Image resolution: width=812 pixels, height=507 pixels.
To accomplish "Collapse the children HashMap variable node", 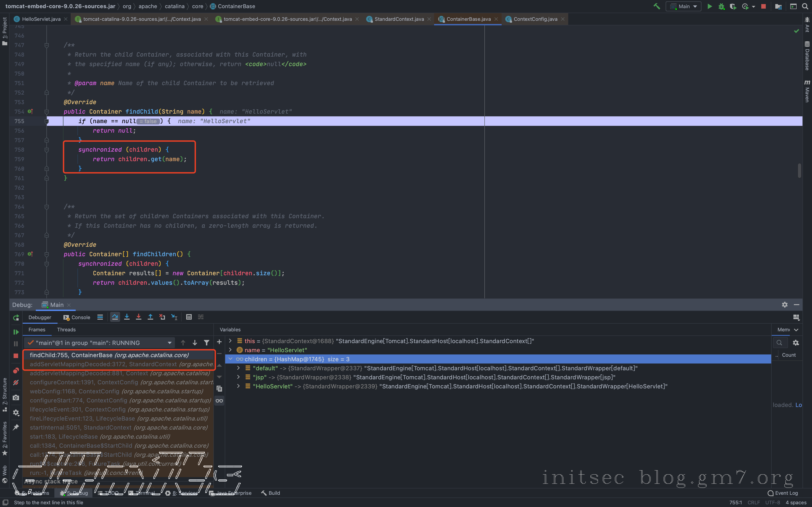I will tap(230, 359).
